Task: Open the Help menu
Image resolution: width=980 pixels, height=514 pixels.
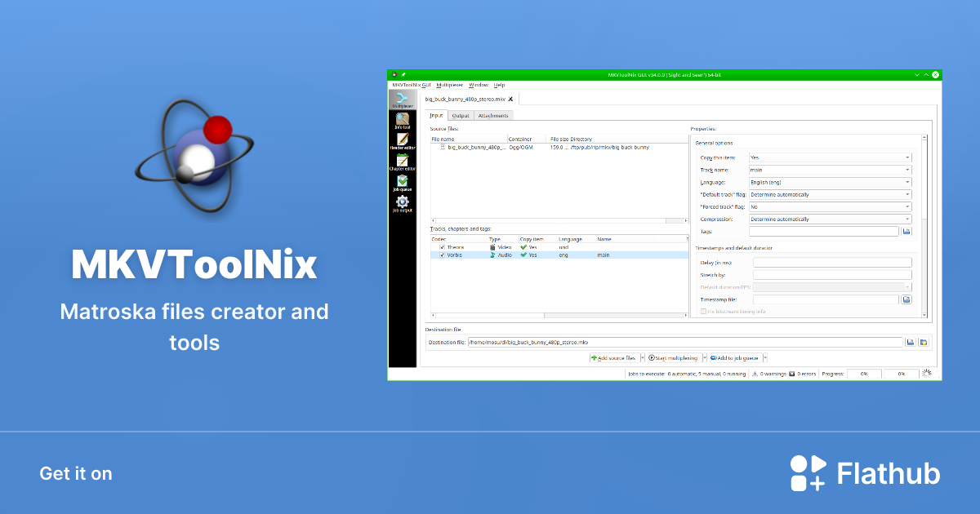Action: (x=498, y=84)
